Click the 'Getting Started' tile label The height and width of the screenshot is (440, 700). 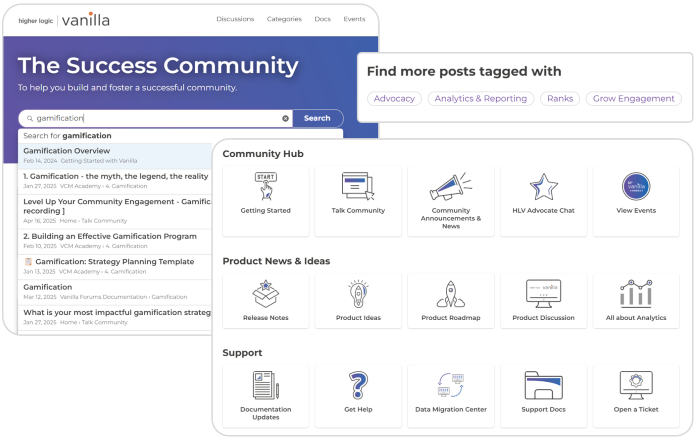(266, 211)
